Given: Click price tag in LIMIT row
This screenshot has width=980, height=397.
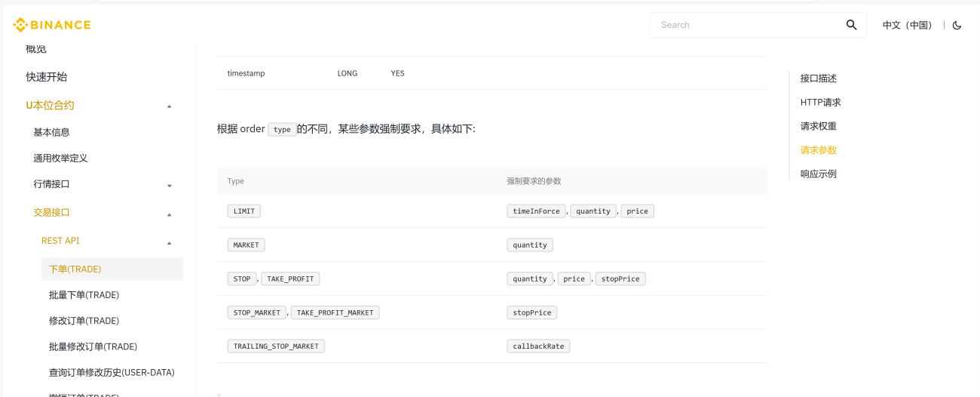Looking at the screenshot, I should tap(637, 211).
